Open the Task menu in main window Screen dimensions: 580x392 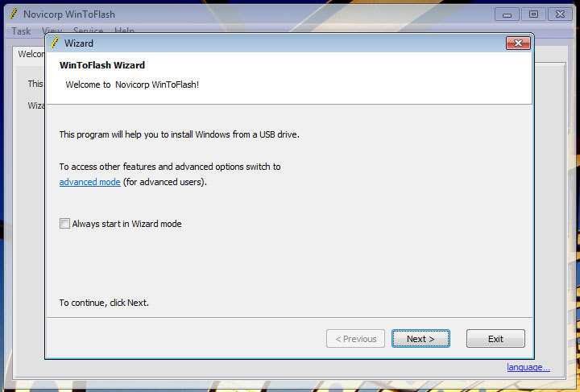click(x=21, y=31)
